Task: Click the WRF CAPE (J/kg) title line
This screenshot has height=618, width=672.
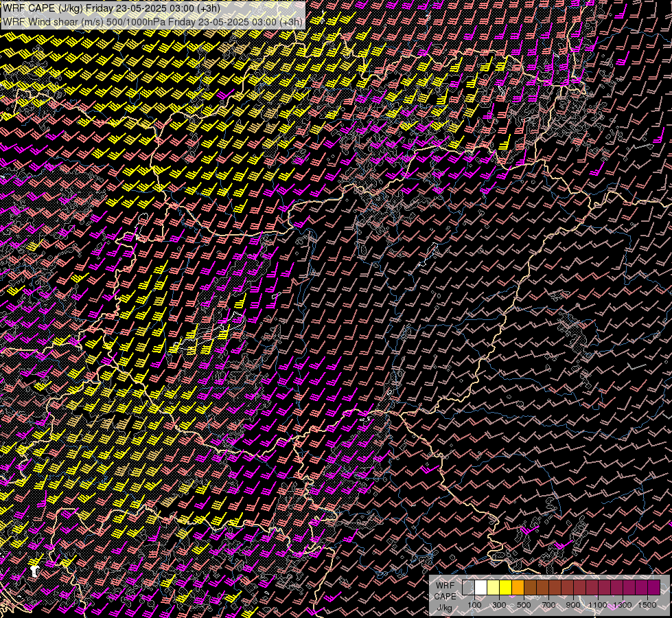Action: (112, 8)
